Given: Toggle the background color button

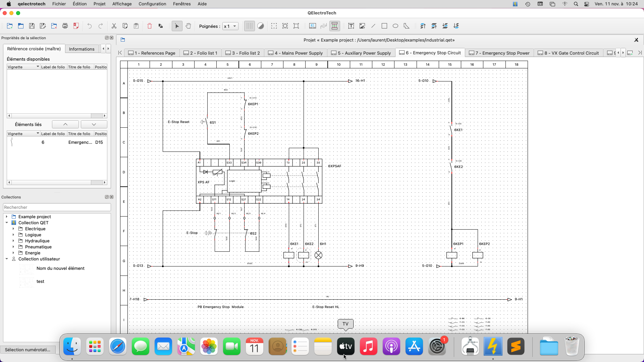Looking at the screenshot, I should coord(261,26).
